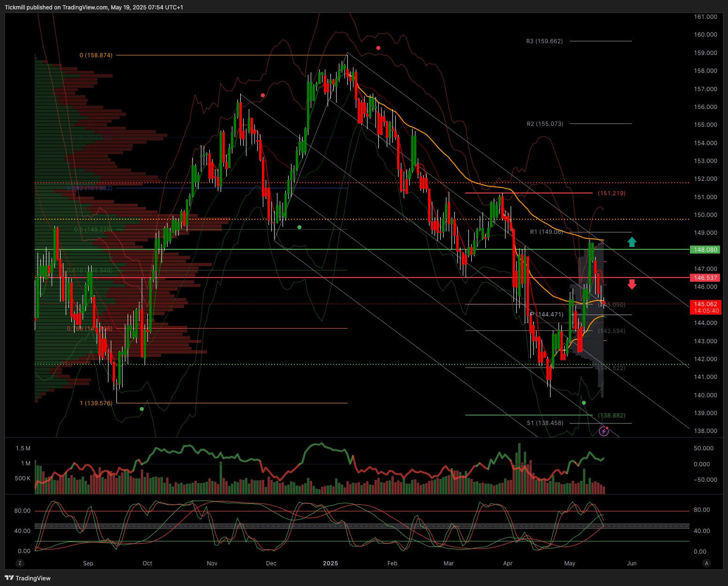Click the green up arrow marker

[x=632, y=242]
